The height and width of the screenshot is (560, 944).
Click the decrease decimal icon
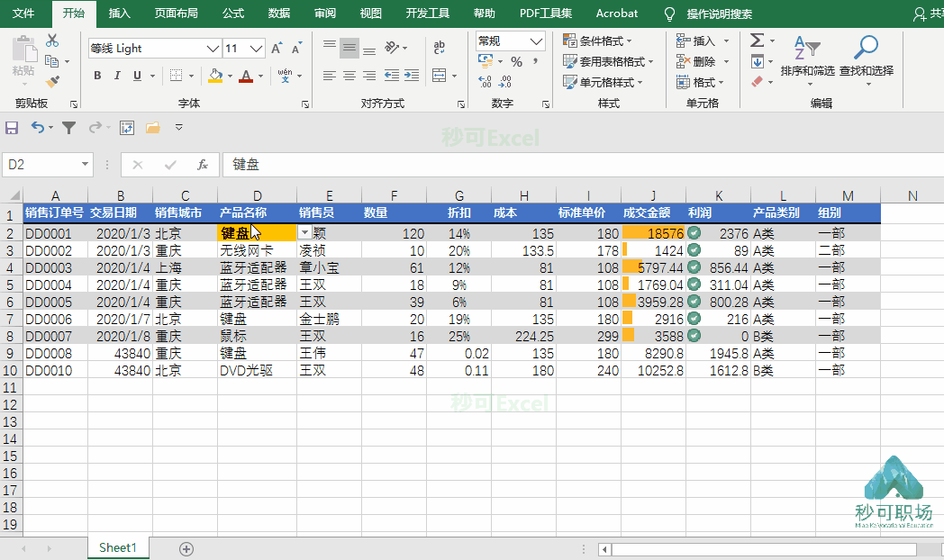coord(505,81)
